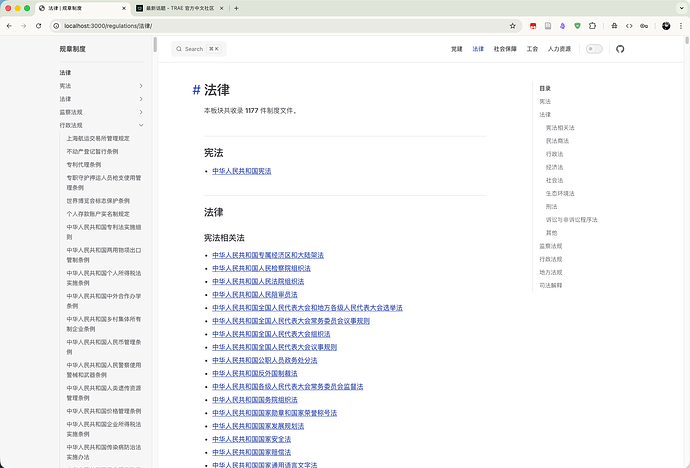Expand the 监察法规 sidebar section

coord(141,112)
